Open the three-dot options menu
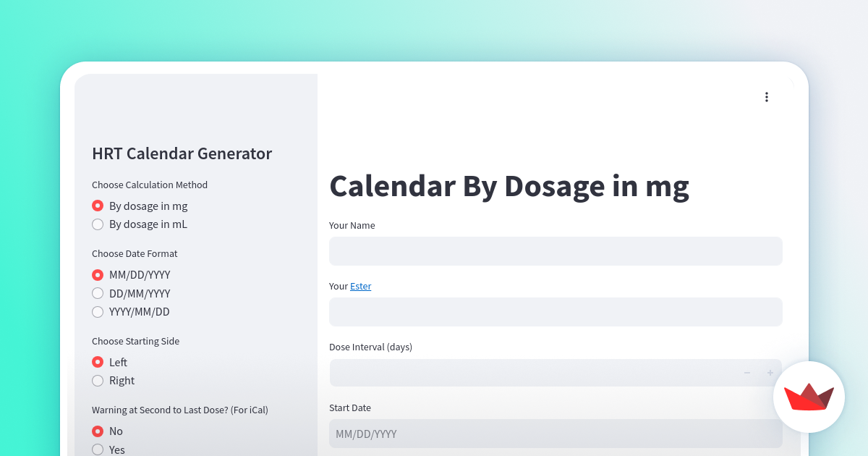Image resolution: width=868 pixels, height=456 pixels. (767, 96)
